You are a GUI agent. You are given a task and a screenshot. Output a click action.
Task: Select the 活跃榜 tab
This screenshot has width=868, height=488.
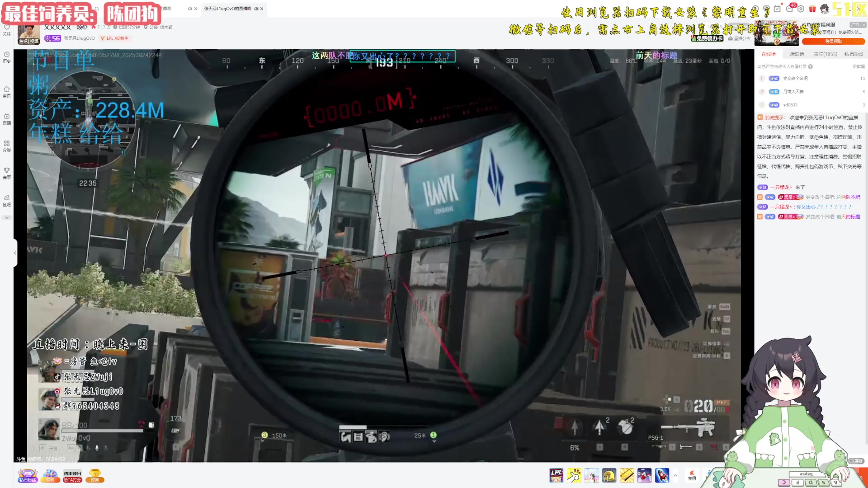pos(797,54)
